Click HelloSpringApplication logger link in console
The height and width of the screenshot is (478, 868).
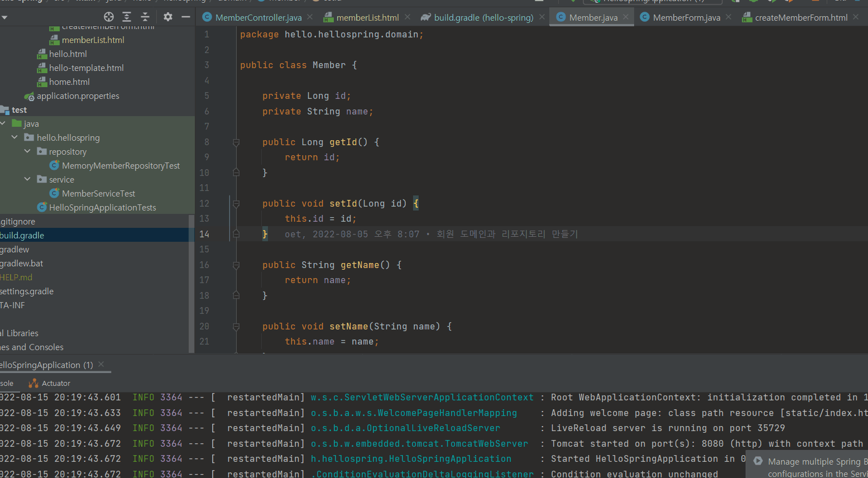(411, 459)
